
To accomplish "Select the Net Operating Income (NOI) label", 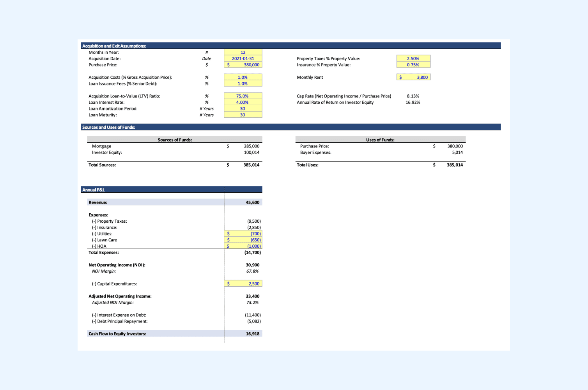I will [x=117, y=265].
